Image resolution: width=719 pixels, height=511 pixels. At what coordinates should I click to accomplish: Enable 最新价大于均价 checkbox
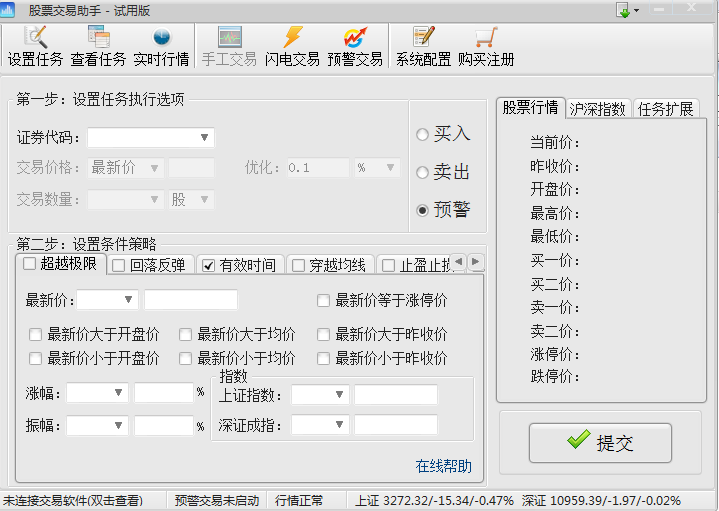(185, 334)
